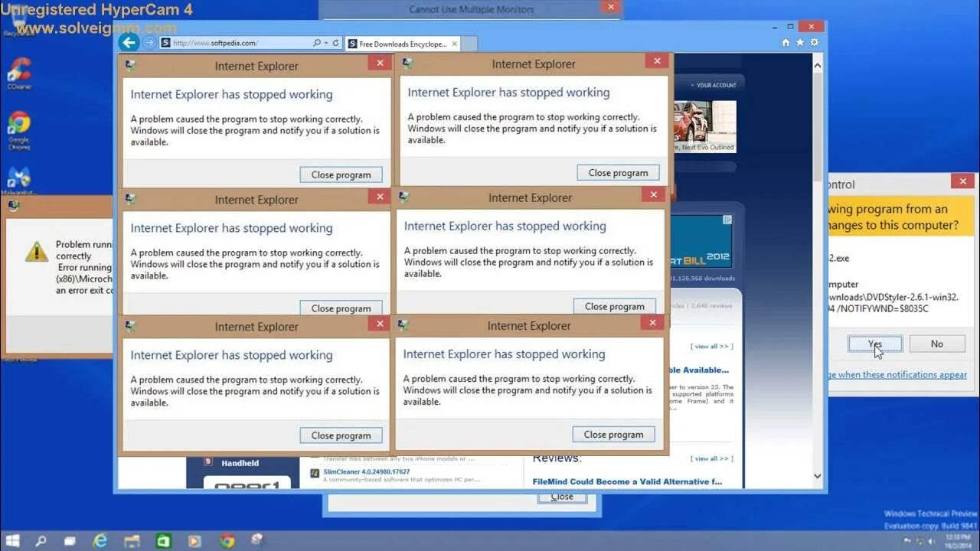
Task: Select the Free Downloads Encyclopedia tab
Action: [402, 44]
